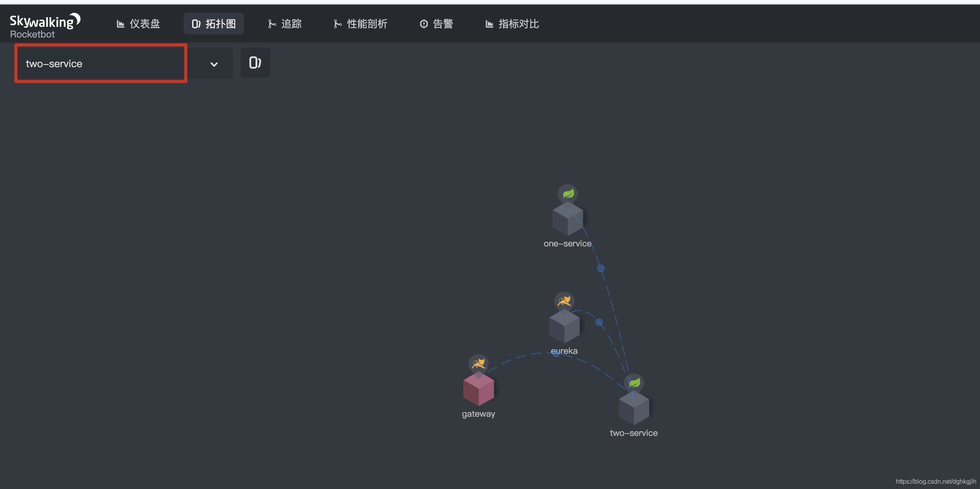Click the Spring leaf icon above two-service

[x=634, y=382]
